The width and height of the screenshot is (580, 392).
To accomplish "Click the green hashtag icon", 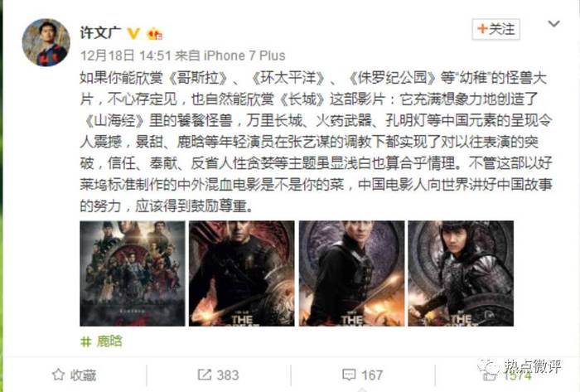I will (x=86, y=341).
